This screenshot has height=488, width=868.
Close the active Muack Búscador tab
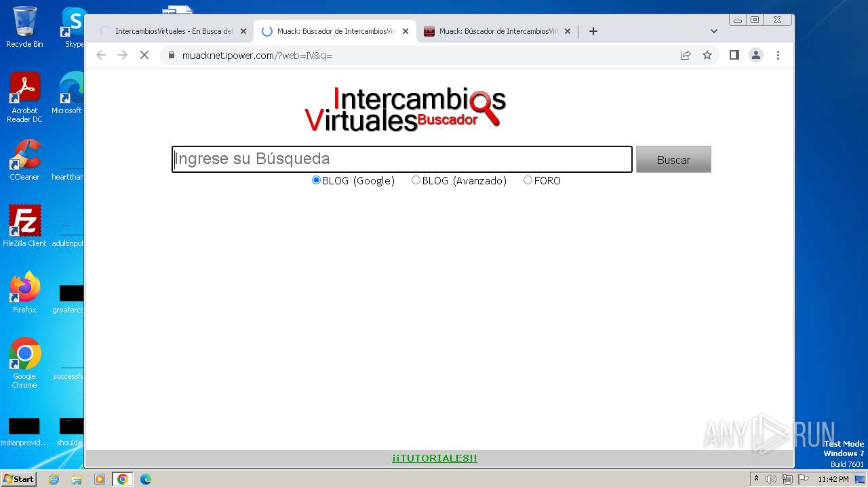[406, 31]
